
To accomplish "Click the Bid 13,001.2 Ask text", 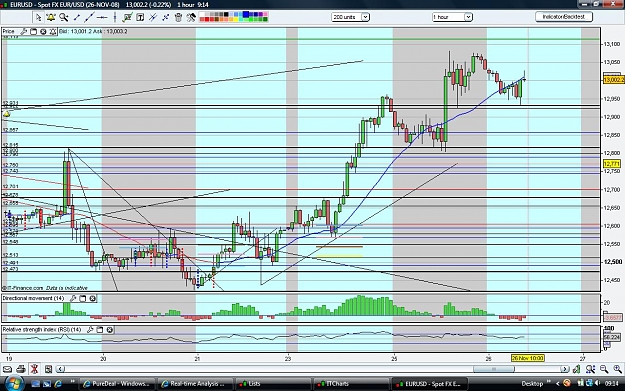I will click(x=93, y=31).
